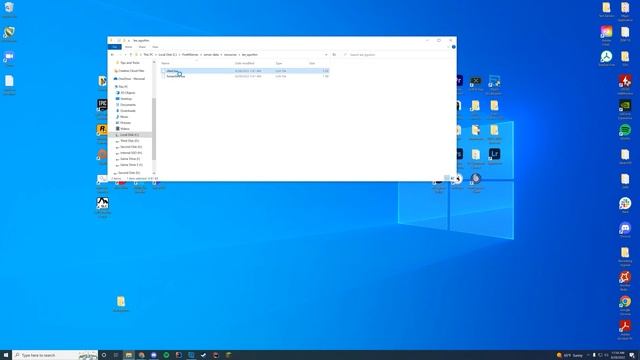Click navigation pane scrollbar up arrow
The height and width of the screenshot is (360, 640).
(x=154, y=62)
